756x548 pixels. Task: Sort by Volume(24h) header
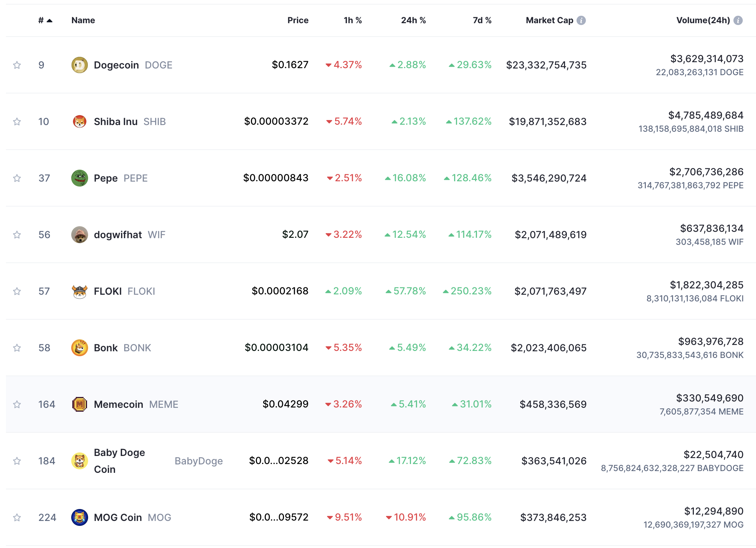point(703,20)
